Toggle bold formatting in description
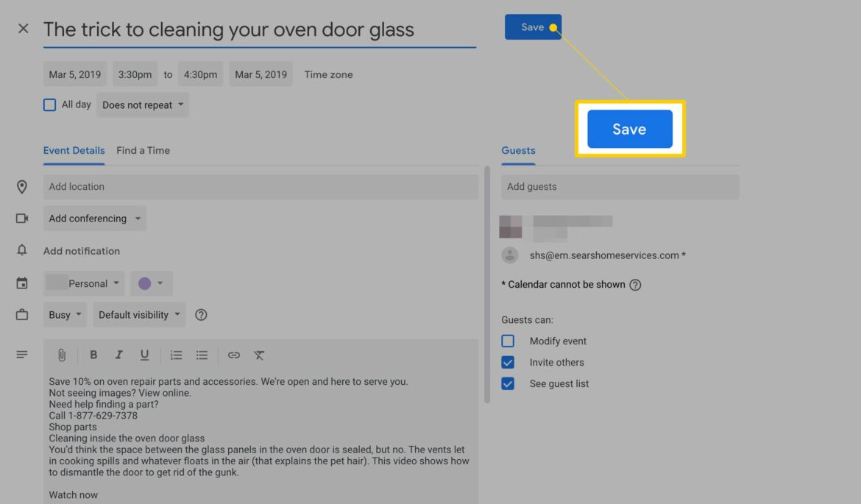Image resolution: width=861 pixels, height=504 pixels. tap(93, 355)
